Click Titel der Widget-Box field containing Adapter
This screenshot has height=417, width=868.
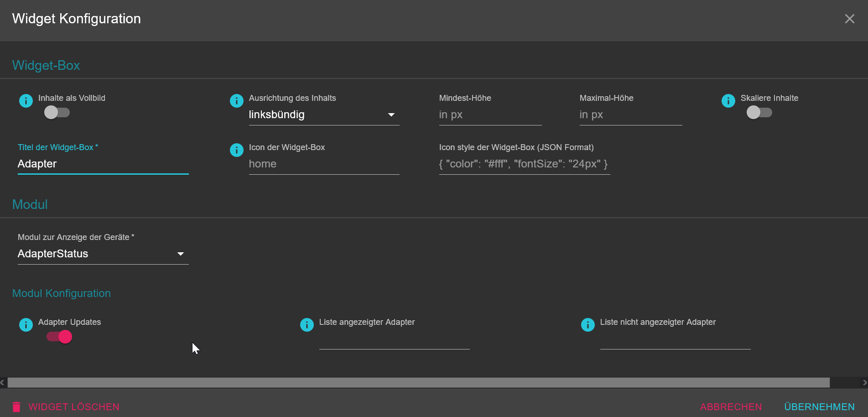click(103, 164)
